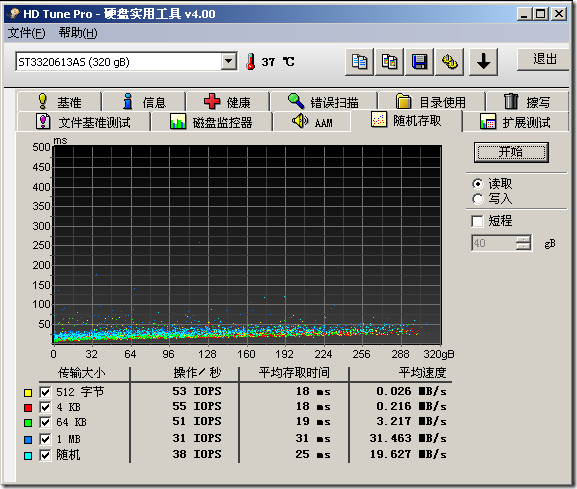This screenshot has width=577, height=489.
Task: Click the 开始 start button
Action: coord(511,152)
